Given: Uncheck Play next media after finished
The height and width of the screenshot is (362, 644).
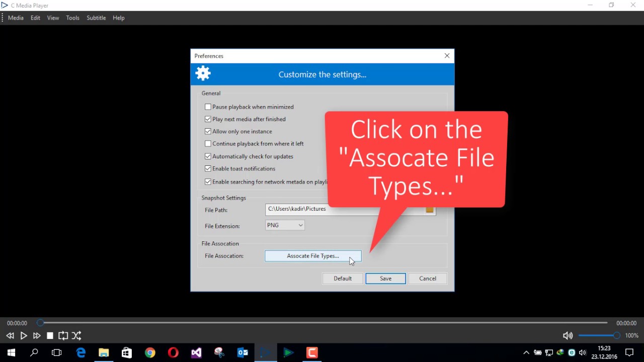Looking at the screenshot, I should pyautogui.click(x=208, y=119).
